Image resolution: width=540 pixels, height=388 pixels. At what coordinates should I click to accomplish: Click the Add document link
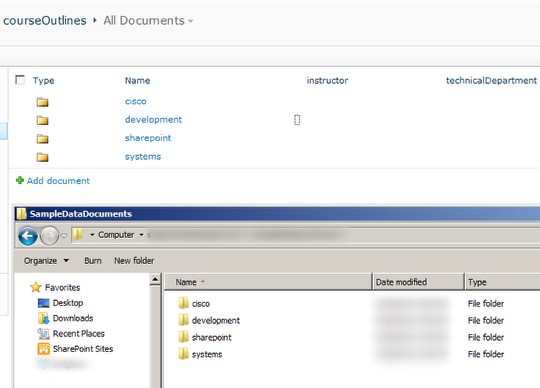tap(58, 181)
